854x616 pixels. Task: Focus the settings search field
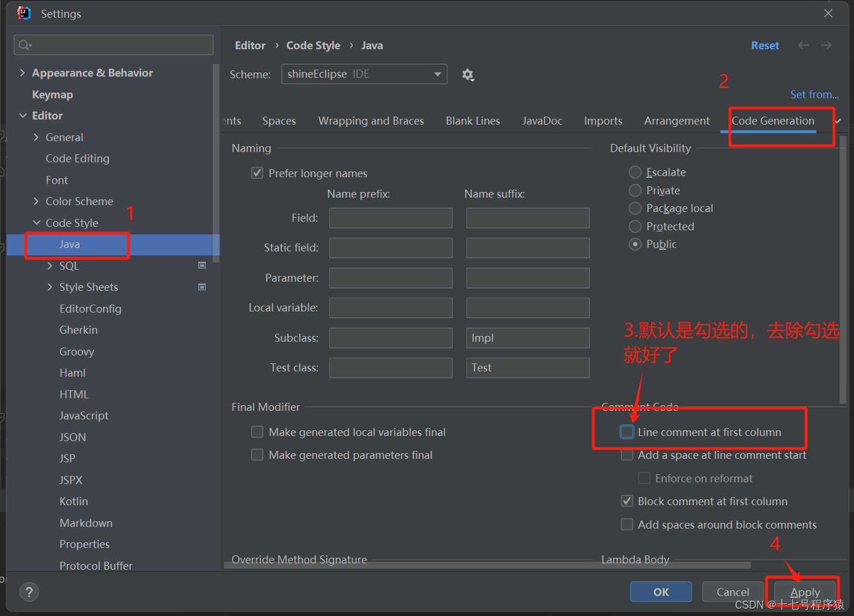pos(113,45)
